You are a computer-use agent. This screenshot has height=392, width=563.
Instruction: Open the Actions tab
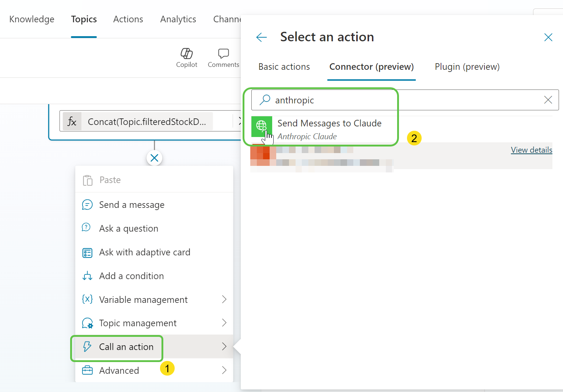(x=128, y=19)
